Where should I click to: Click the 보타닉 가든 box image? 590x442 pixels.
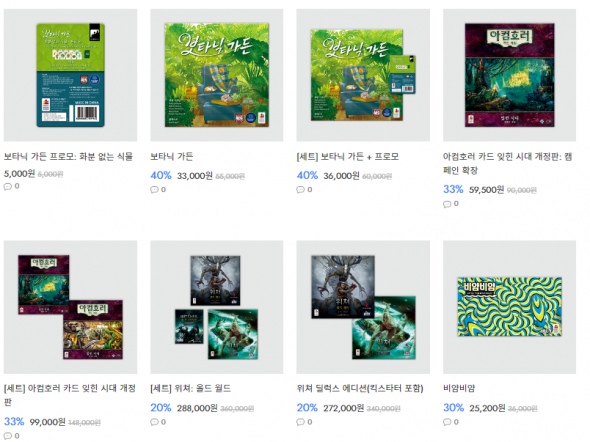217,75
